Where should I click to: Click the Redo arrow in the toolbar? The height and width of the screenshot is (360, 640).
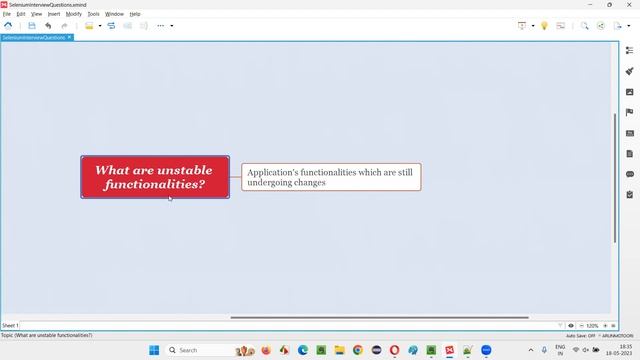pyautogui.click(x=64, y=26)
